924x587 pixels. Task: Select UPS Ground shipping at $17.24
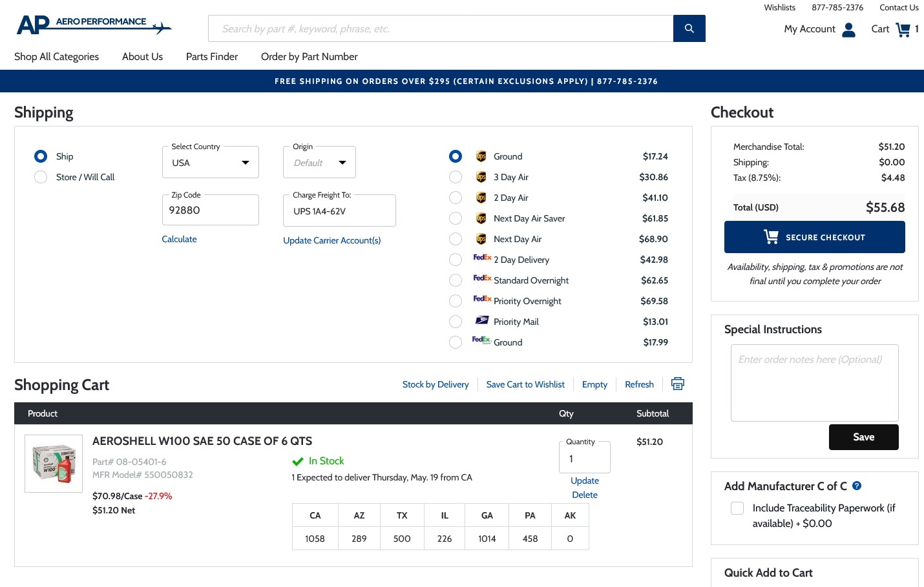(456, 156)
